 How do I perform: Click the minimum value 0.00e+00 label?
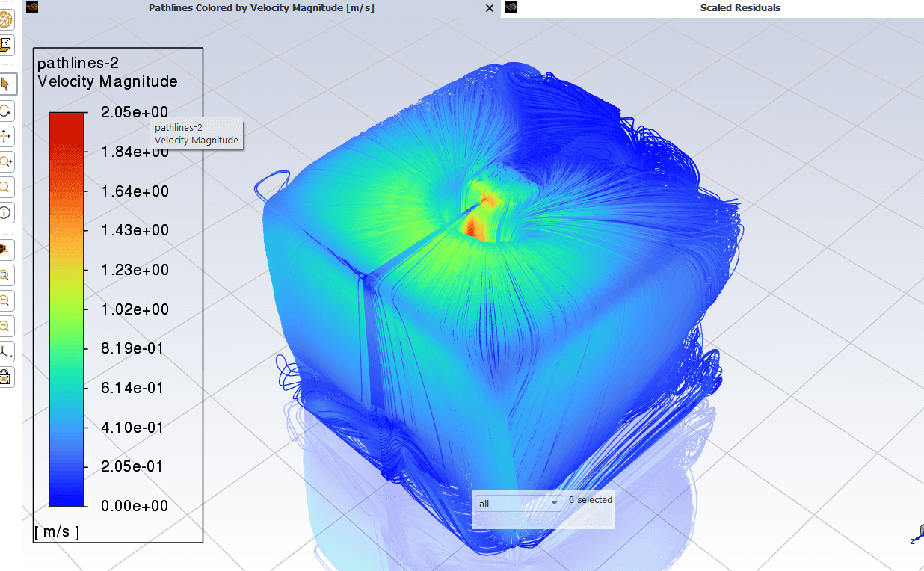(135, 506)
